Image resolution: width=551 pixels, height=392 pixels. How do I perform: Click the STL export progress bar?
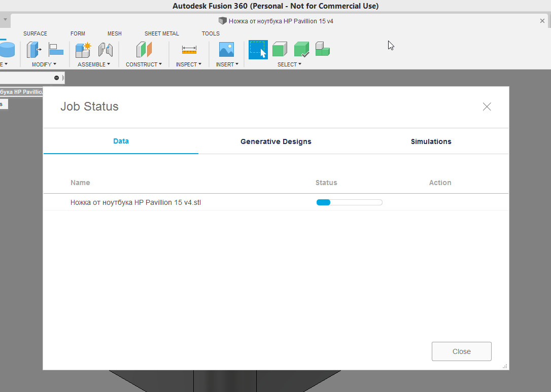pos(349,202)
